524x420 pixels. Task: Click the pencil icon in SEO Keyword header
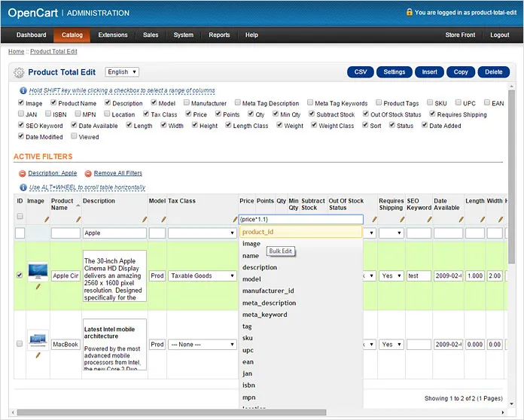tap(427, 219)
